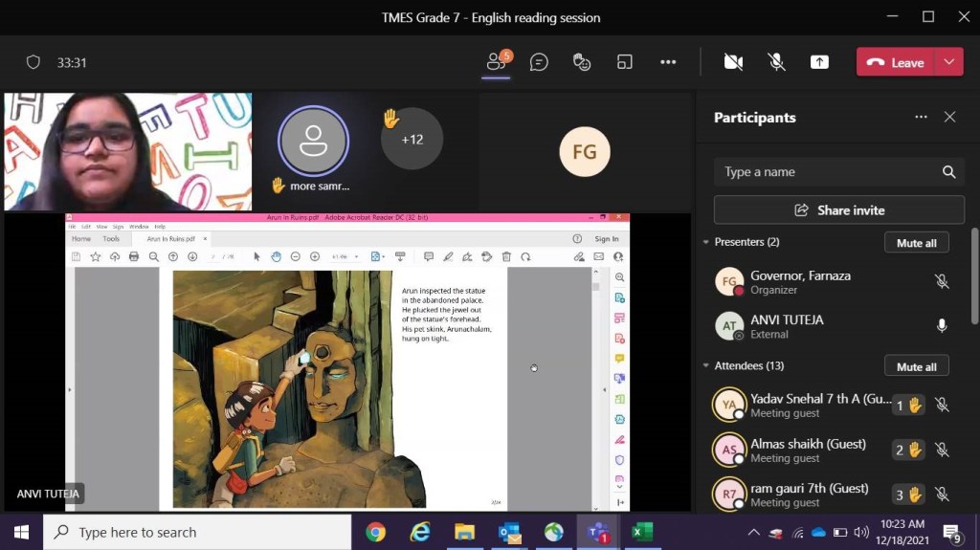Collapse the Presenters section
This screenshot has height=550, width=980.
pyautogui.click(x=706, y=243)
